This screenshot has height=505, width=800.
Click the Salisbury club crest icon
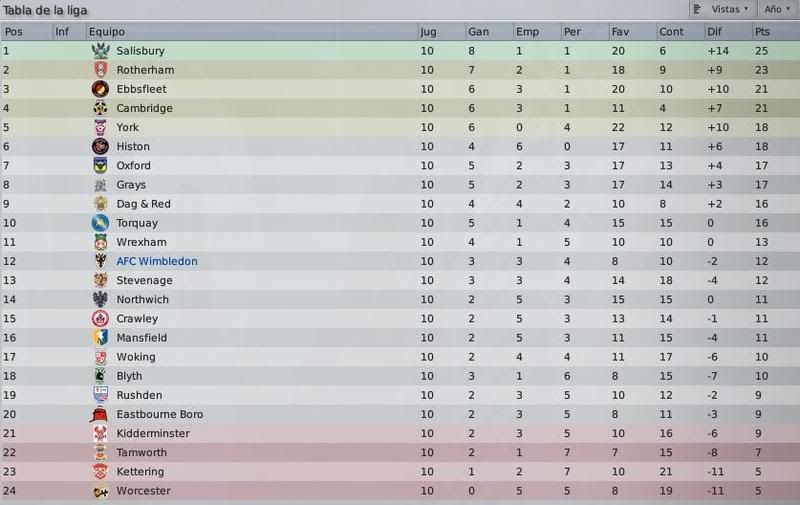[101, 50]
